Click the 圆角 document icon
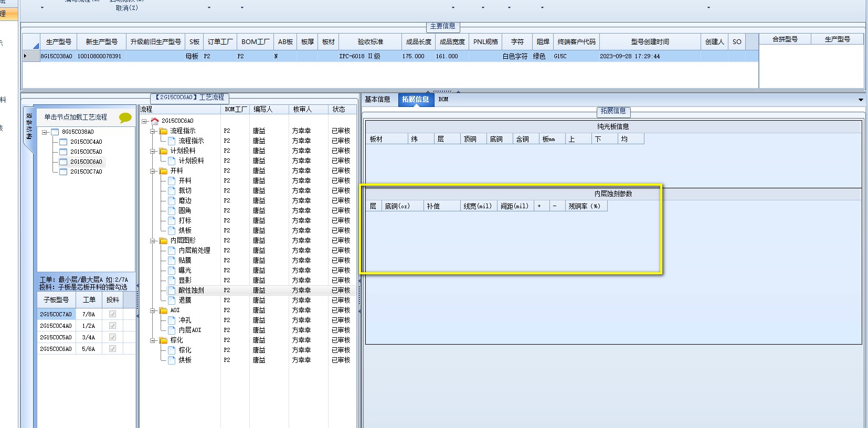 [172, 210]
